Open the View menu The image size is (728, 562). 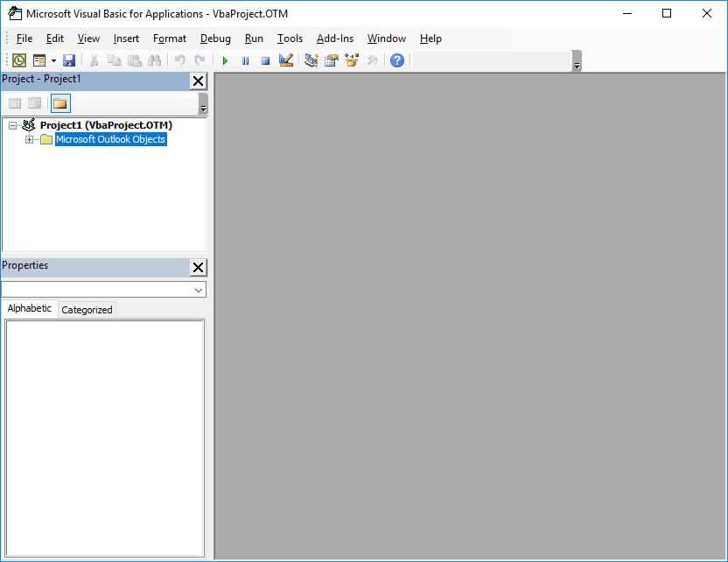[x=88, y=39]
